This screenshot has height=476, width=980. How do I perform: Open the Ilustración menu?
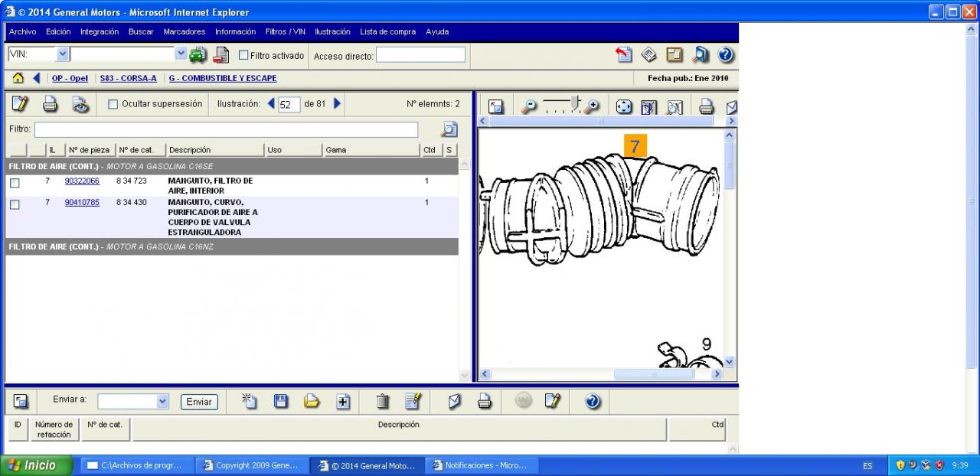pos(332,32)
